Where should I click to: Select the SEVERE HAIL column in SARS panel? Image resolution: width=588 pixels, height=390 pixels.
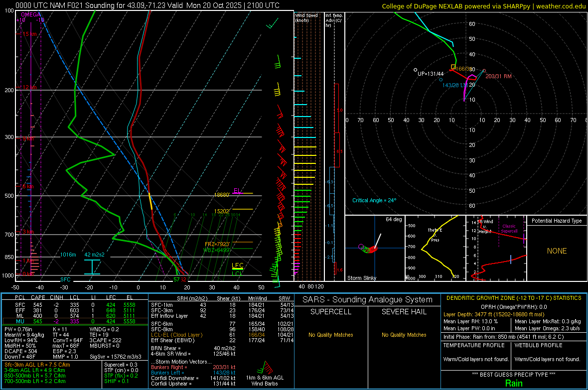(404, 312)
